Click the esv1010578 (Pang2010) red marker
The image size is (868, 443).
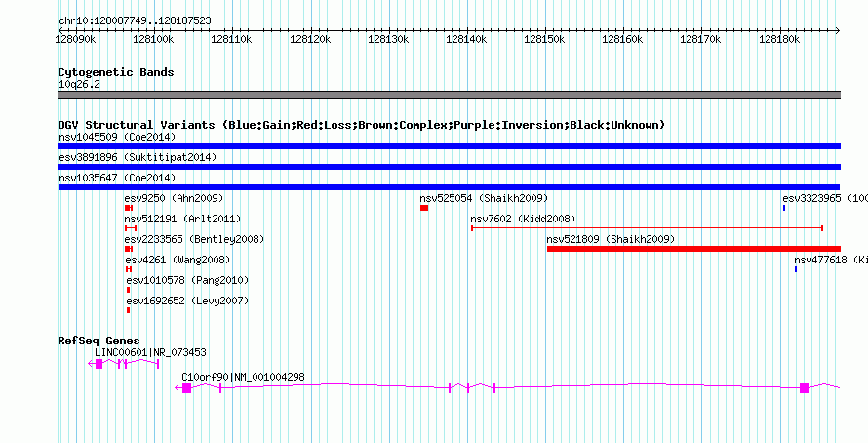point(129,290)
